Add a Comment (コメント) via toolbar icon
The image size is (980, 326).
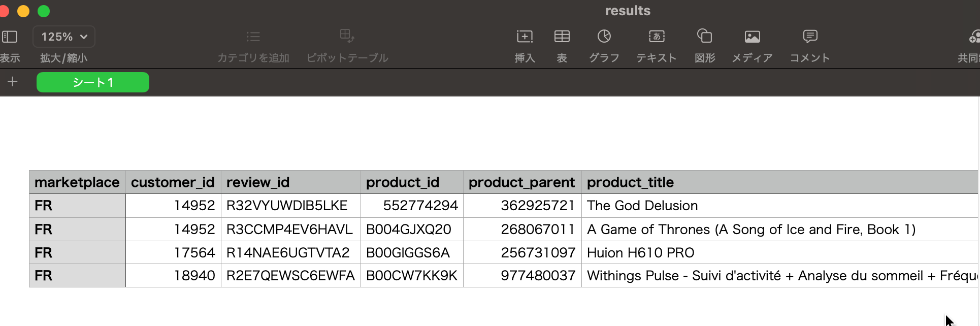(x=810, y=37)
